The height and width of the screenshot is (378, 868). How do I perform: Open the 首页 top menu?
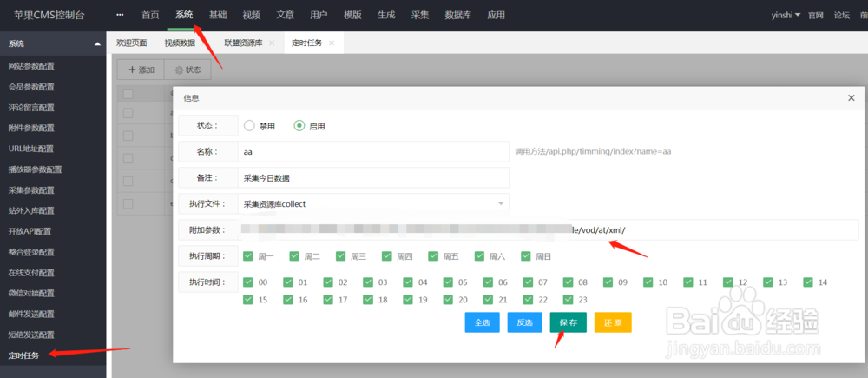tap(150, 16)
